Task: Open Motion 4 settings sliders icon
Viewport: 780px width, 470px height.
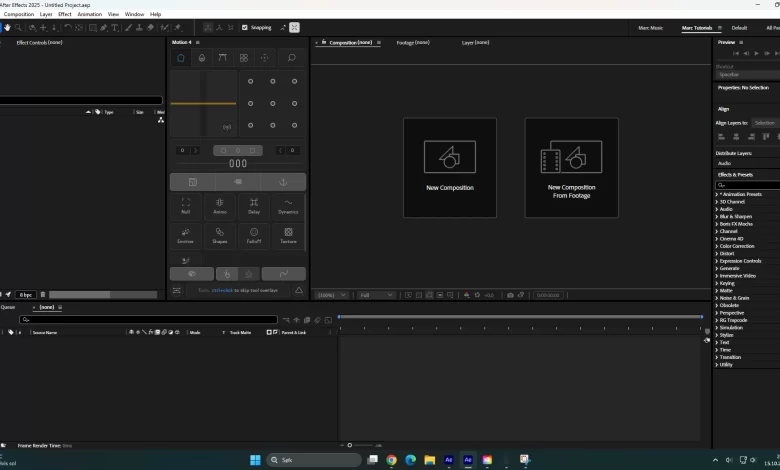Action: (177, 290)
